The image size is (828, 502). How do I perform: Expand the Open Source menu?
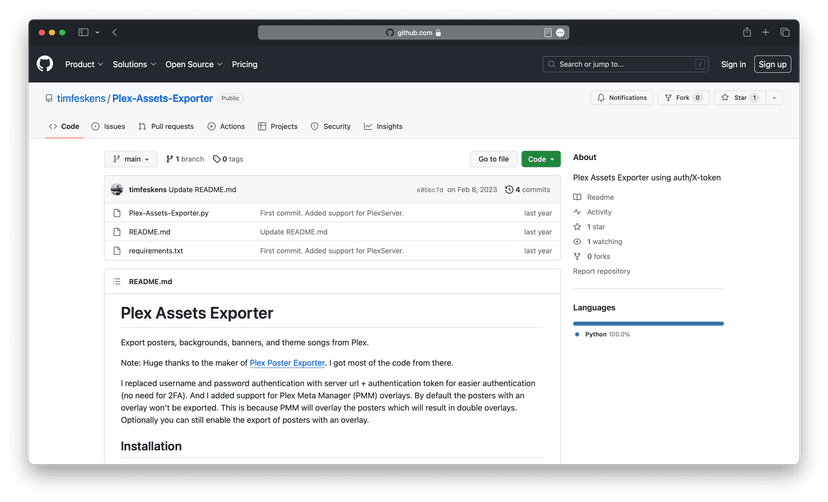pos(194,64)
